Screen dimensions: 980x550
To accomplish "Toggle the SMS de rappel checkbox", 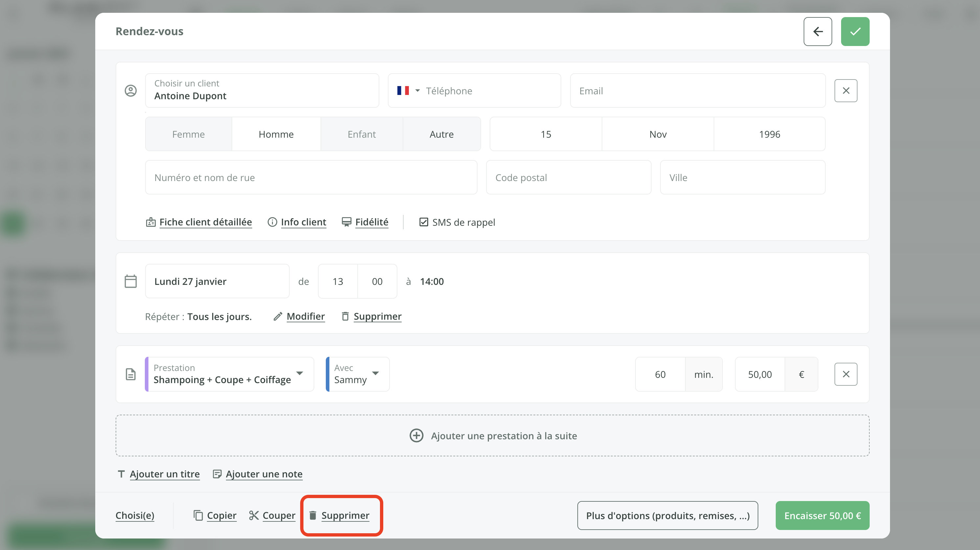I will (423, 222).
